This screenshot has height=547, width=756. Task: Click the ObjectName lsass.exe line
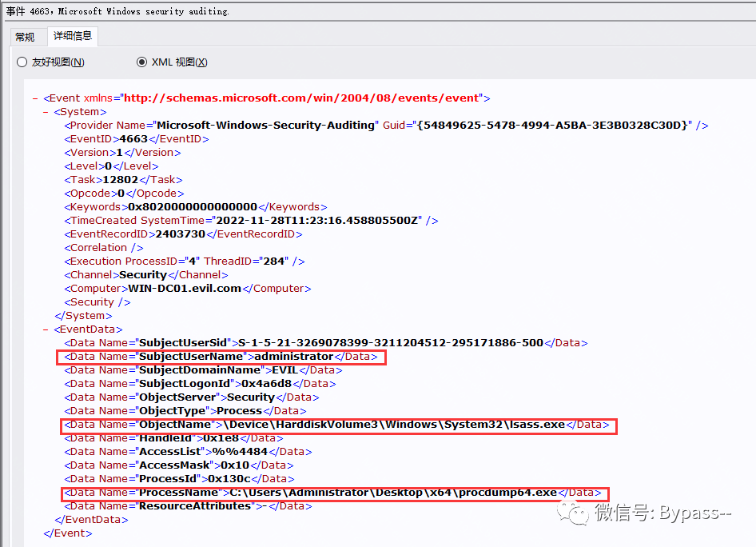(339, 426)
